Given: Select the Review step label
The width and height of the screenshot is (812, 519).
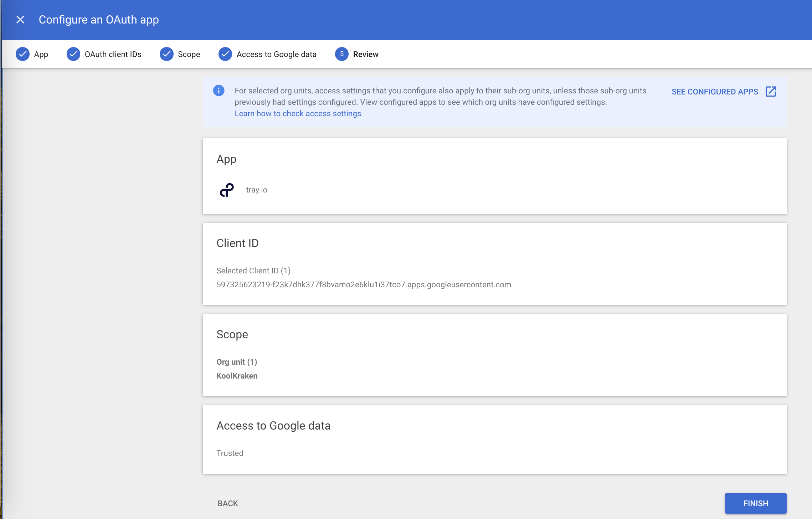Looking at the screenshot, I should point(365,54).
